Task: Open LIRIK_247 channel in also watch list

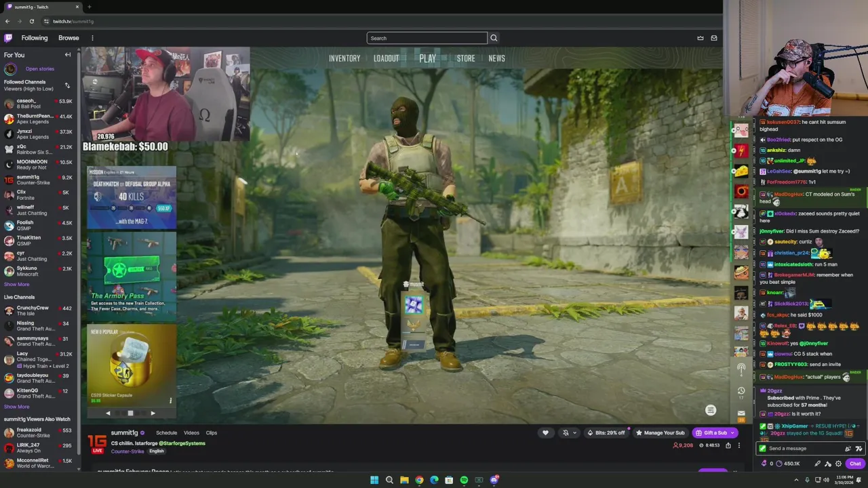Action: tap(37, 448)
